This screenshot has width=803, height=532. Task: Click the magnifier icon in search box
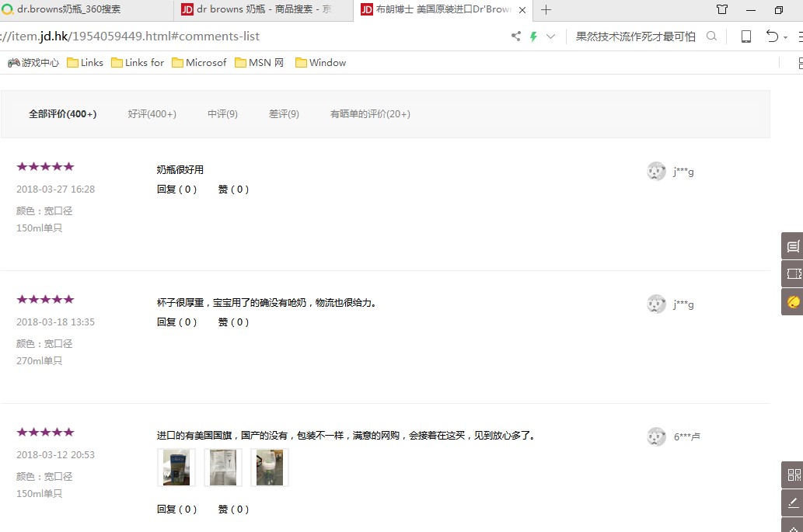click(x=711, y=37)
